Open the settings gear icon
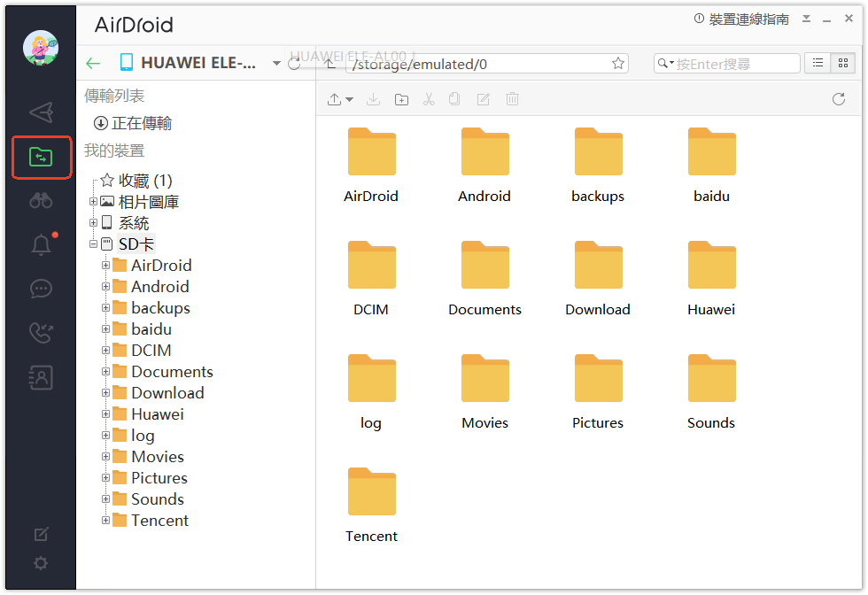 pos(41,563)
